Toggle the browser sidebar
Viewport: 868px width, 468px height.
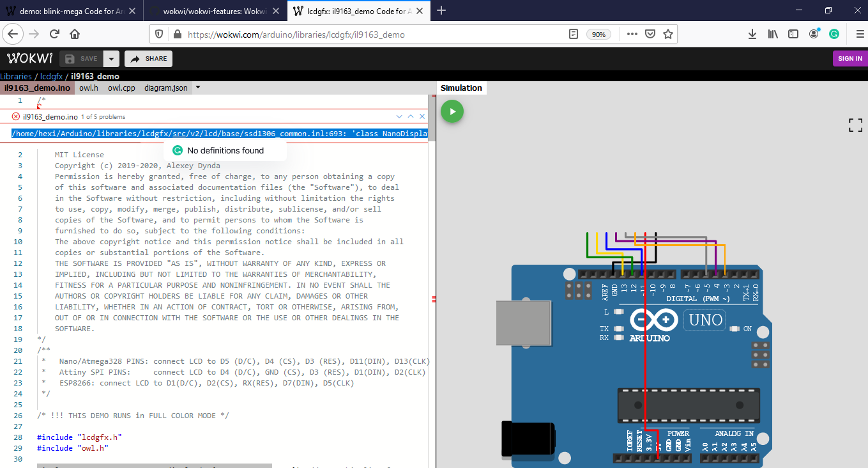793,34
